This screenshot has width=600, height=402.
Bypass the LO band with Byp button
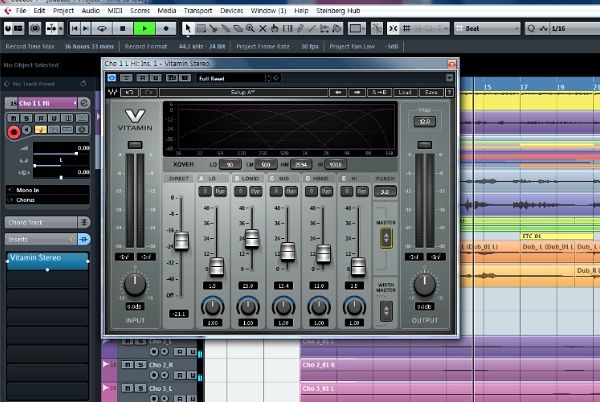[220, 191]
